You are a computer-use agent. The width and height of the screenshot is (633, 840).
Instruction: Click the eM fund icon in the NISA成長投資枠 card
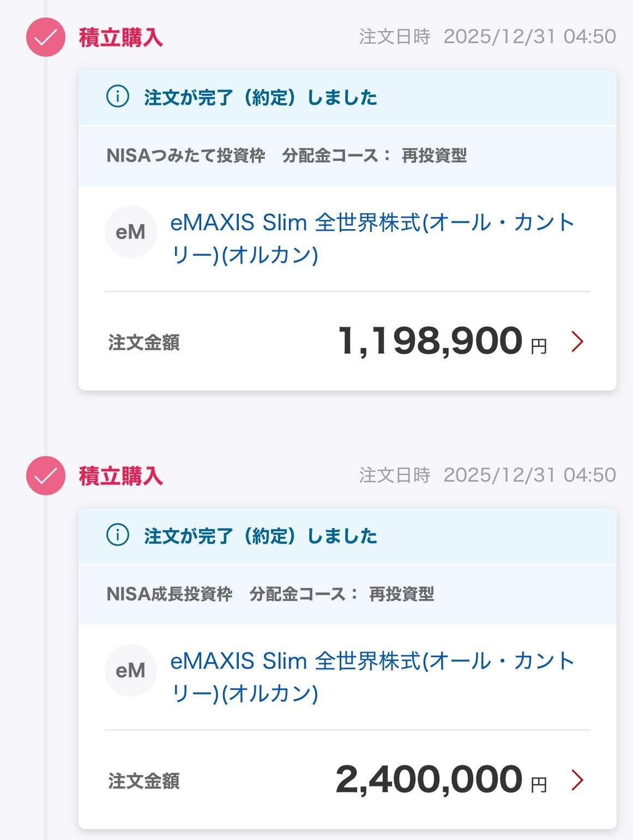coord(131,670)
